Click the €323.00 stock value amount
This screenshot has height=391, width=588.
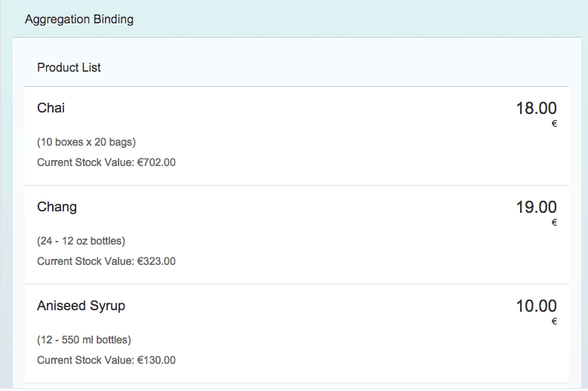[156, 261]
